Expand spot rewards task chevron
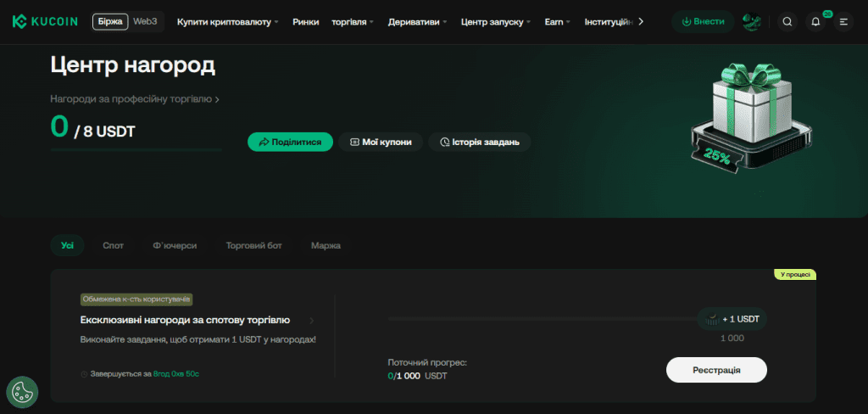868x414 pixels. [312, 321]
